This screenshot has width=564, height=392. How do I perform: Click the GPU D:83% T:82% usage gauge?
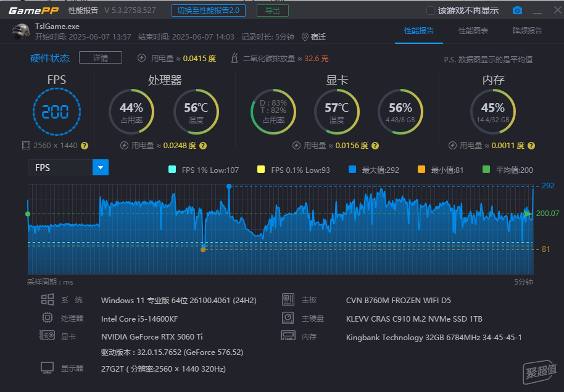tap(273, 112)
